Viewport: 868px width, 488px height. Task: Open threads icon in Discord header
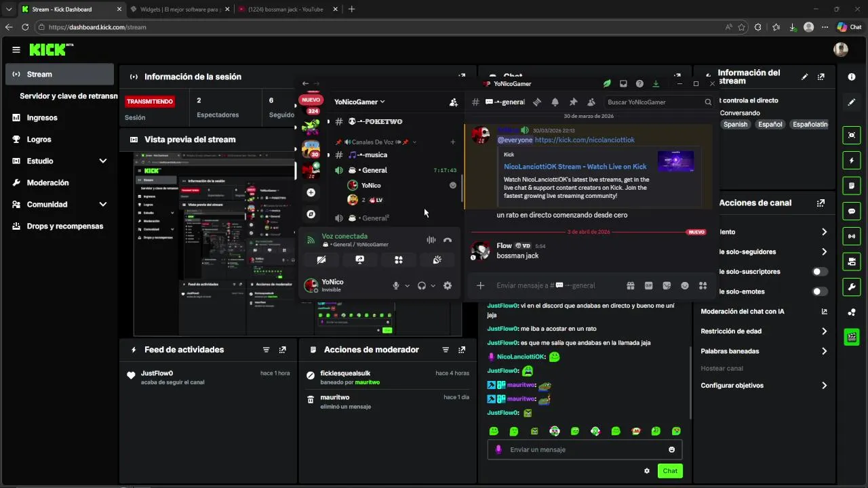[537, 102]
